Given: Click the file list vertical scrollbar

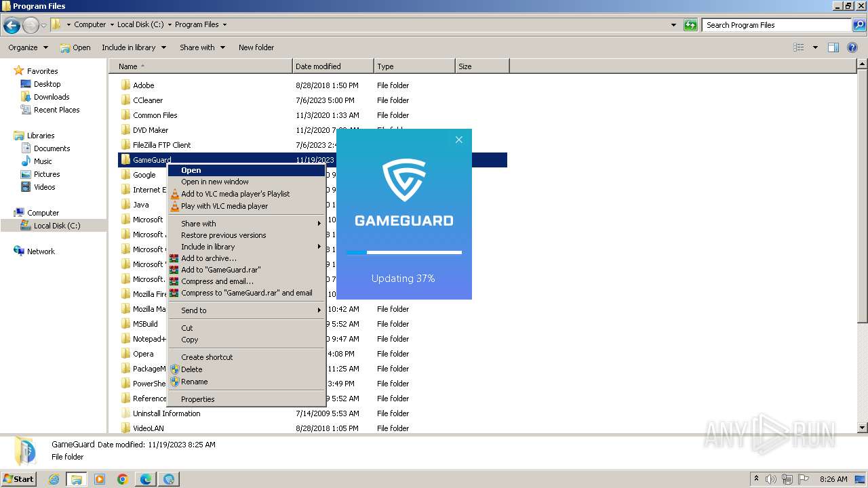Looking at the screenshot, I should point(863,247).
